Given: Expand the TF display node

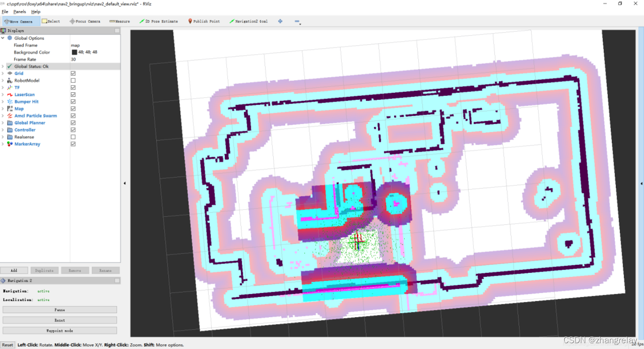Looking at the screenshot, I should point(3,87).
